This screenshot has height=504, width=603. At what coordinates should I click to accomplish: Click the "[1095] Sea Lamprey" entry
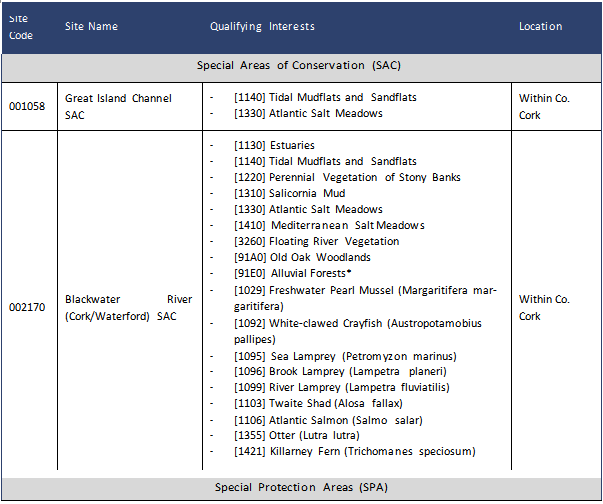(345, 356)
